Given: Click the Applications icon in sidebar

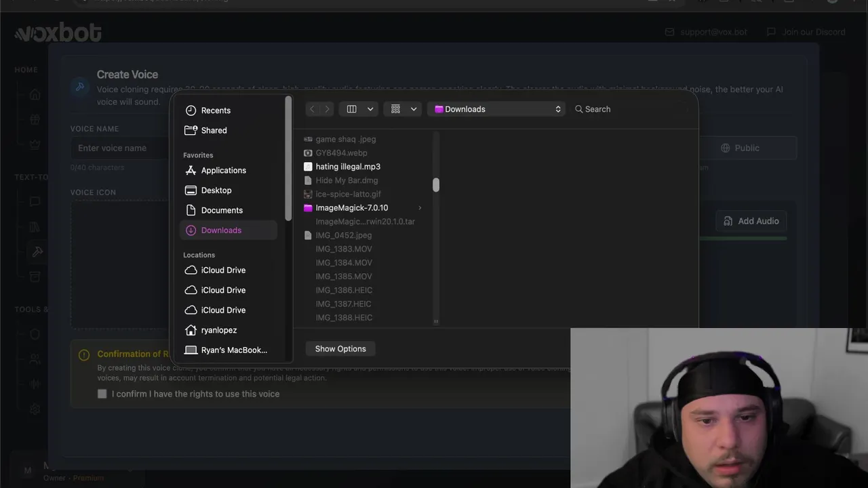Looking at the screenshot, I should [x=191, y=170].
